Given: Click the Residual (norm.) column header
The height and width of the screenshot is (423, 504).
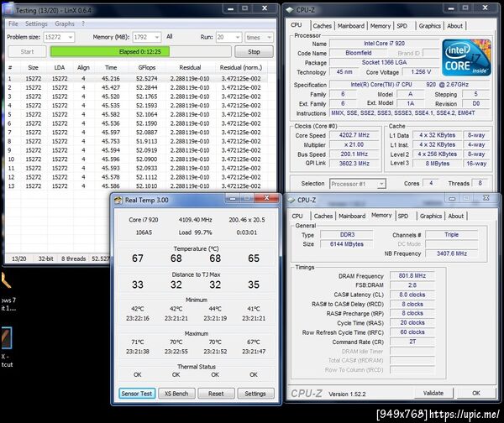Looking at the screenshot, I should point(241,68).
